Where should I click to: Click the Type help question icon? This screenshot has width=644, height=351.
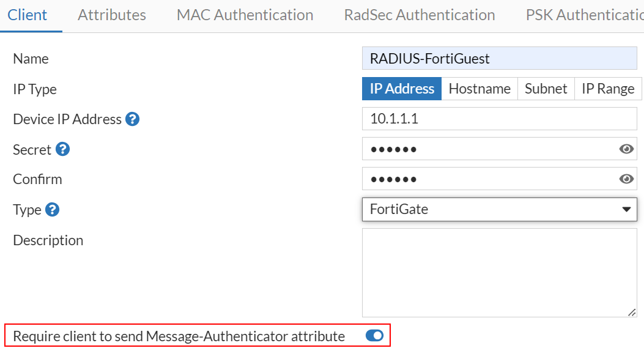point(53,210)
